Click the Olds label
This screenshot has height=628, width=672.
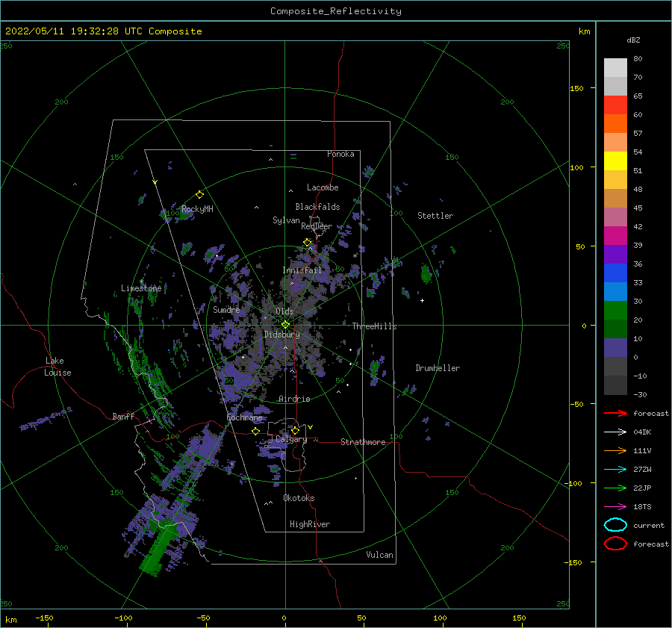pyautogui.click(x=284, y=311)
